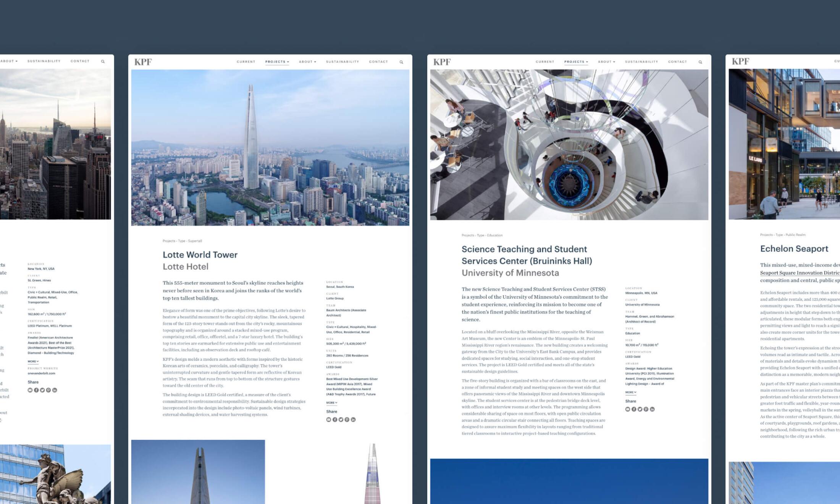840x504 pixels.
Task: Open SUSTAINABILITY on leftmost New York page
Action: [x=44, y=61]
